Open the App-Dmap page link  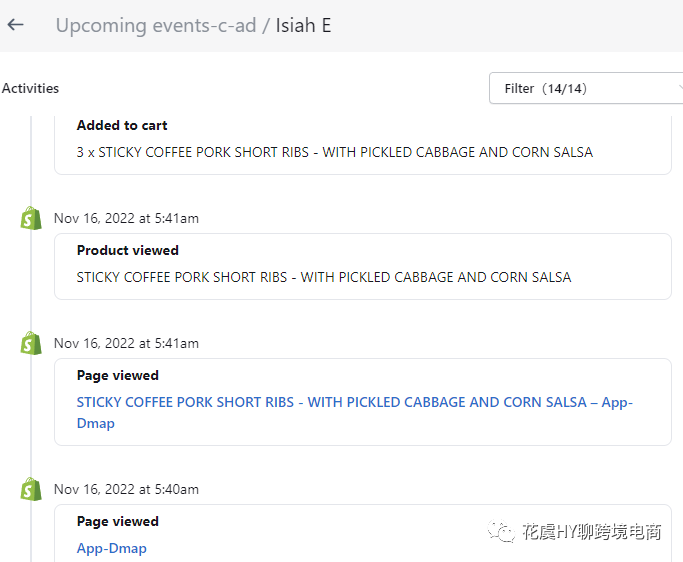pyautogui.click(x=112, y=548)
